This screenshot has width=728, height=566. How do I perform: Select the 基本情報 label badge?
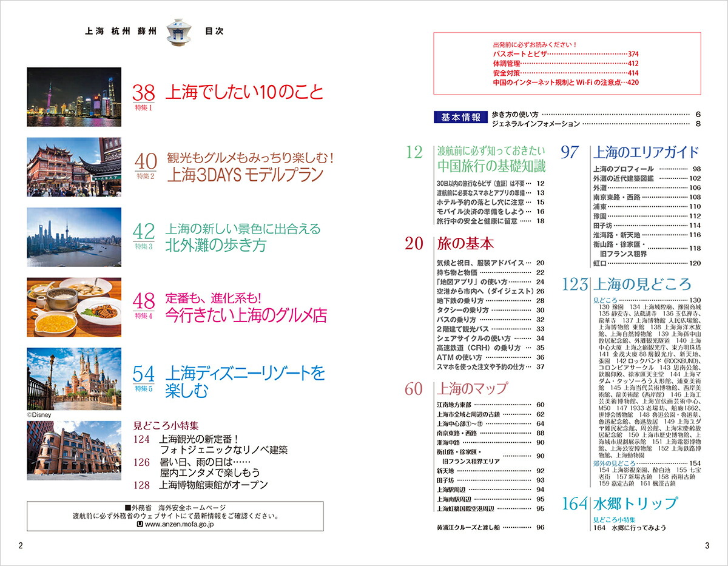462,118
